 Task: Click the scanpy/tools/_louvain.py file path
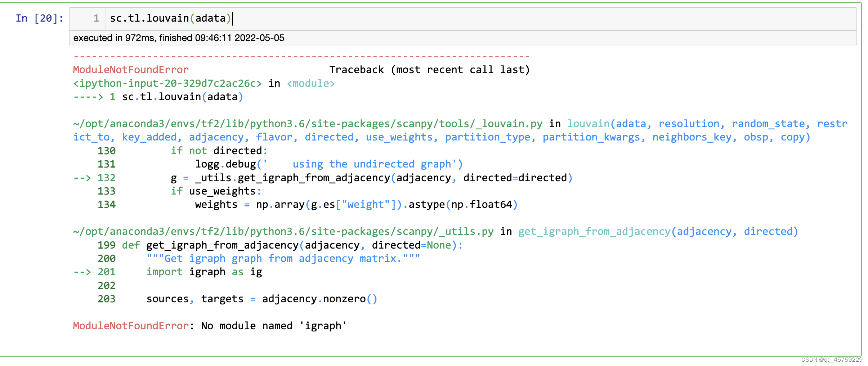coord(308,124)
